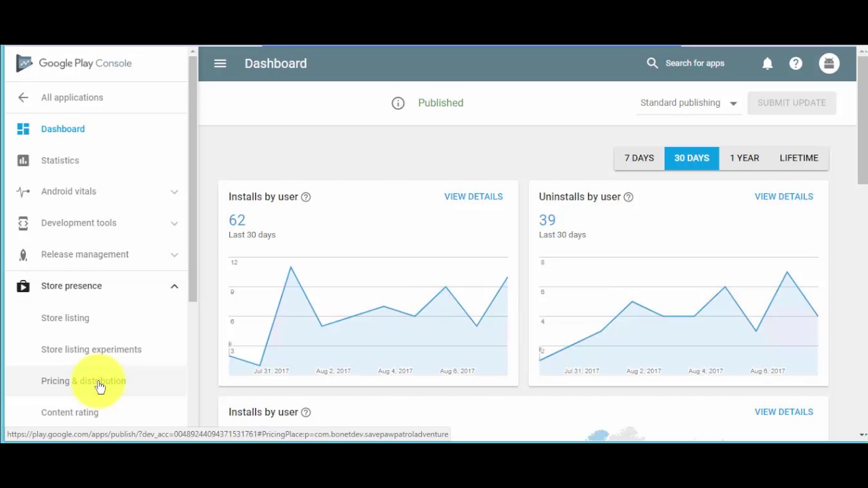868x488 pixels.
Task: Click the SUBMIT UPDATE button
Action: click(792, 103)
